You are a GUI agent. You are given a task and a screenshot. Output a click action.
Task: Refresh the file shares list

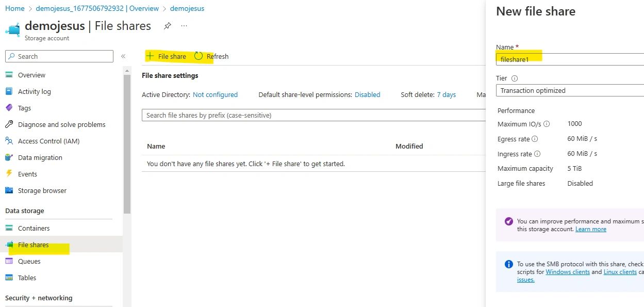click(211, 56)
